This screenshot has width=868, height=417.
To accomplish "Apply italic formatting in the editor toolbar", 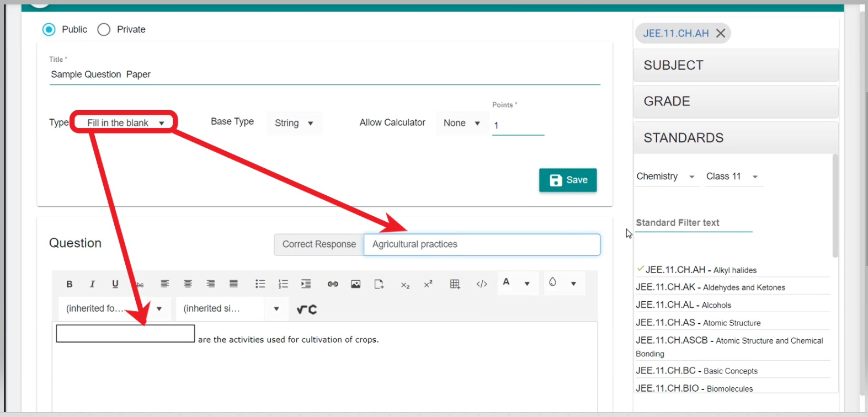I will (92, 284).
